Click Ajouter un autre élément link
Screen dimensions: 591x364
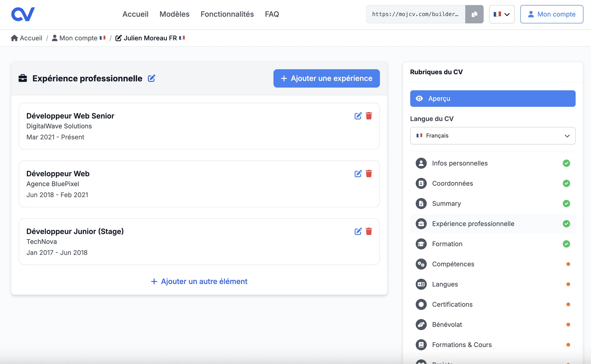pyautogui.click(x=198, y=281)
